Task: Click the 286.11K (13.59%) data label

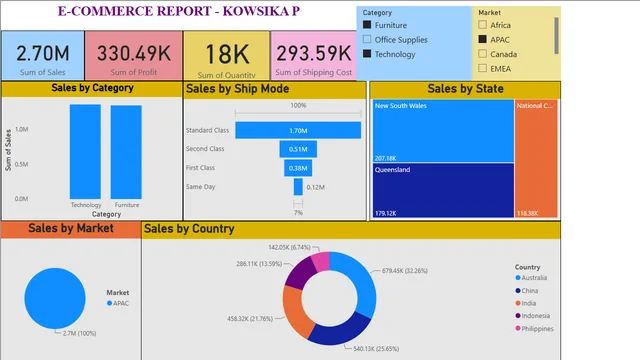Action: point(259,264)
